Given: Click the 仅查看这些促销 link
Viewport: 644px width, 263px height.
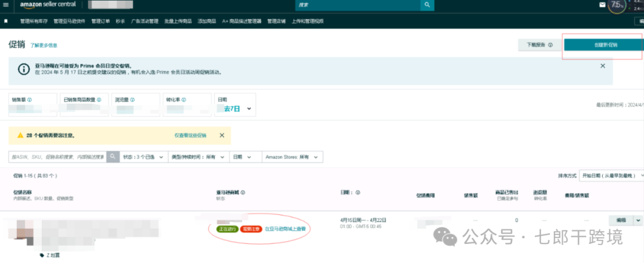Looking at the screenshot, I should [190, 135].
